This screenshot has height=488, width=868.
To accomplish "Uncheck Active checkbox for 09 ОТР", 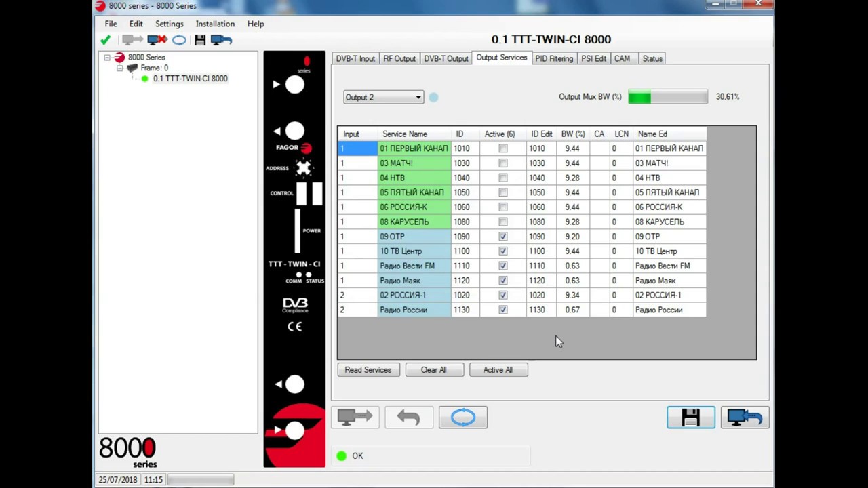I will tap(502, 237).
